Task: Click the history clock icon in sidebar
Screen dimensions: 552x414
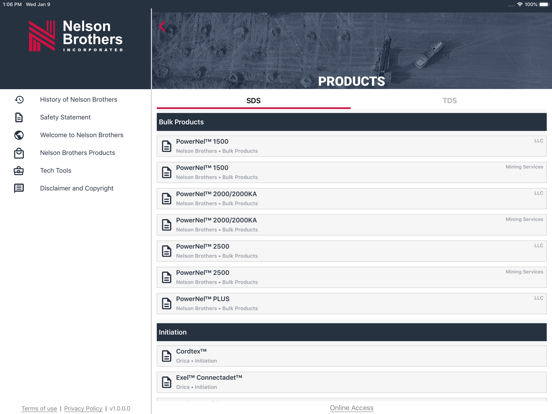Action: coord(19,100)
